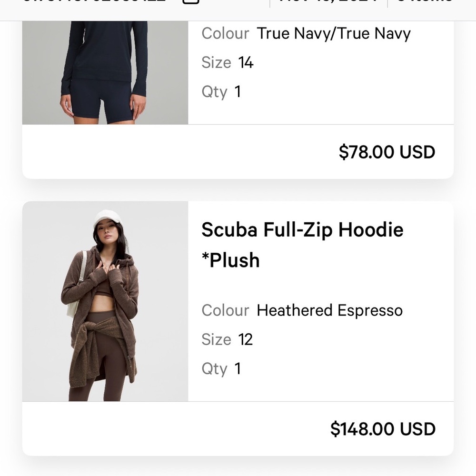Tap the white cap in the hoodie photo
Screen dimensions: 476x476
[107, 218]
